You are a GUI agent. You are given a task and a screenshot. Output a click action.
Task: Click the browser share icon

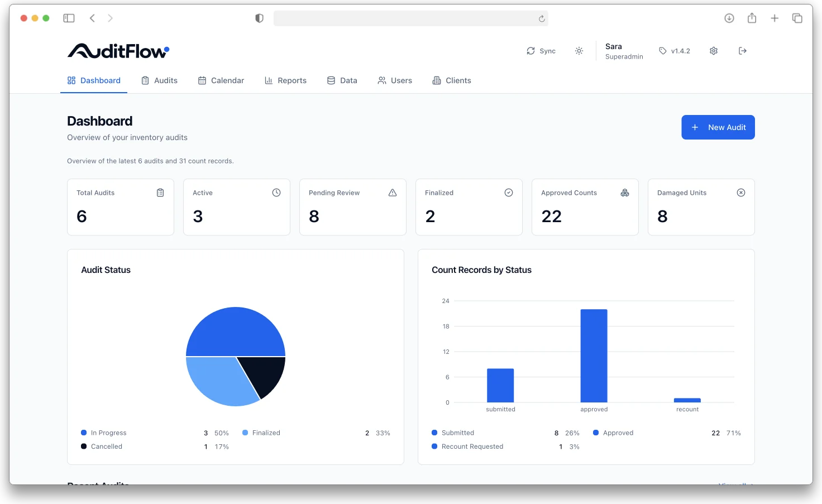point(752,18)
